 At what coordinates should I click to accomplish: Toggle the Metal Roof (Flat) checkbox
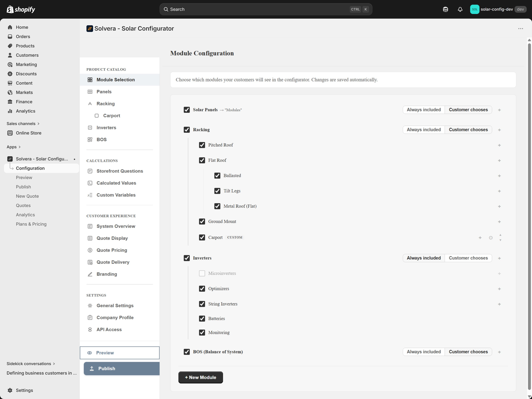point(217,206)
